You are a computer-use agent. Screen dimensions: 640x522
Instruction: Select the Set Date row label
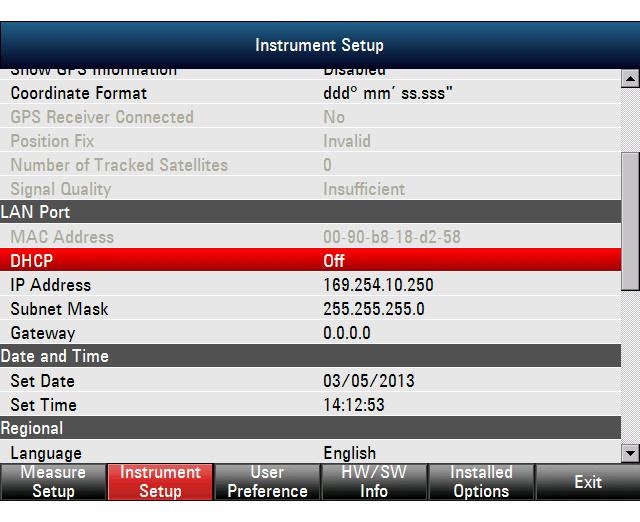43,381
